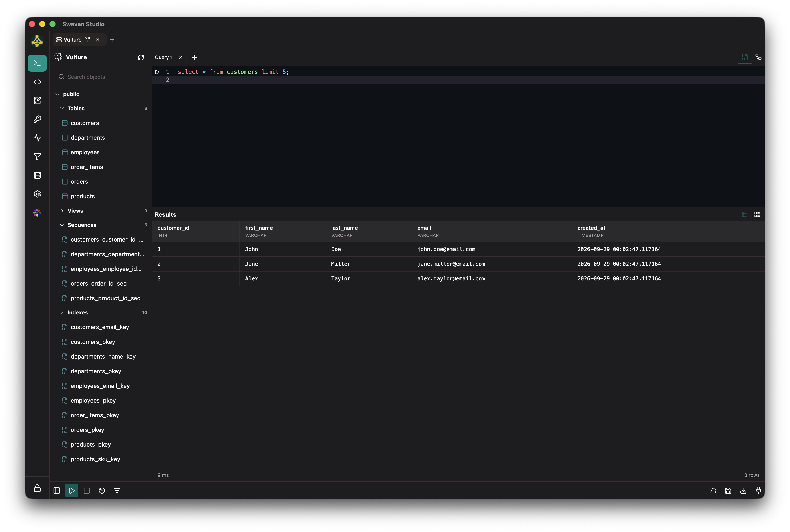Click the first_name column header
790x532 pixels.
pos(282,231)
